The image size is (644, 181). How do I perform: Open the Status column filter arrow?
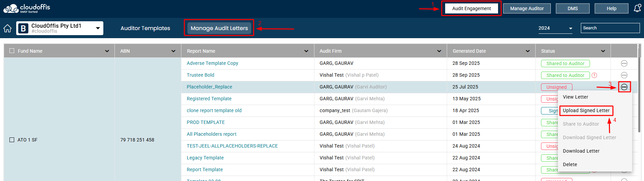[x=603, y=51]
